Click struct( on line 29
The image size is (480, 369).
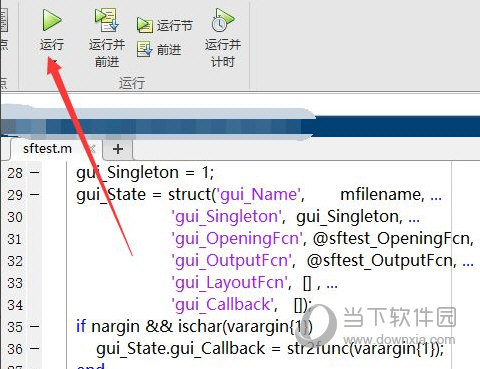click(x=192, y=195)
